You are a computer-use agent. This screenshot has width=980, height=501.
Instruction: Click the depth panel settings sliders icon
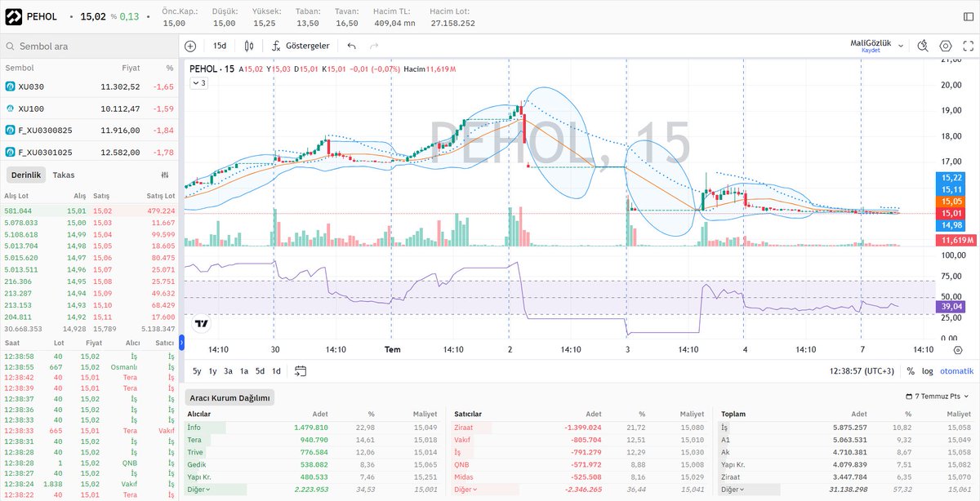coord(165,175)
